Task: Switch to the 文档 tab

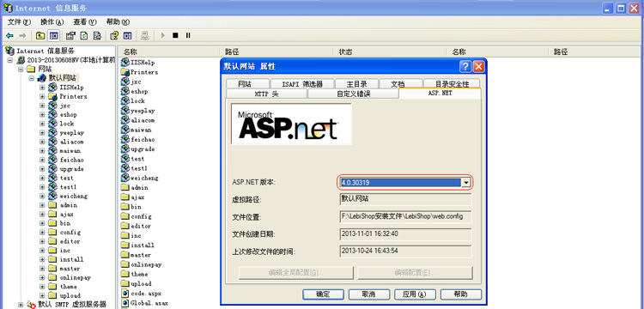Action: tap(400, 84)
